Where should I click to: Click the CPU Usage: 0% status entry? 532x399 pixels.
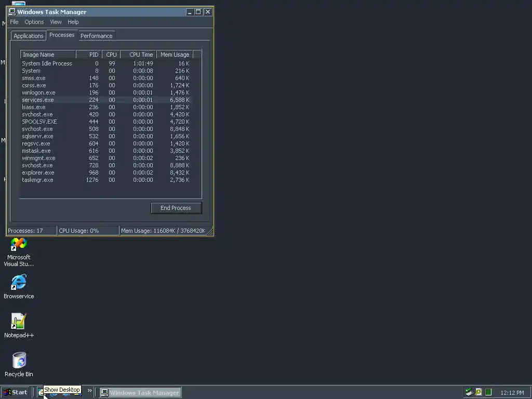88,231
